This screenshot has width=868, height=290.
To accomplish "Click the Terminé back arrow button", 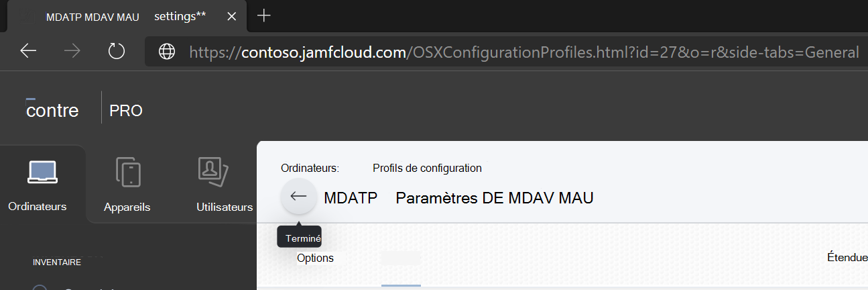I will (x=298, y=197).
